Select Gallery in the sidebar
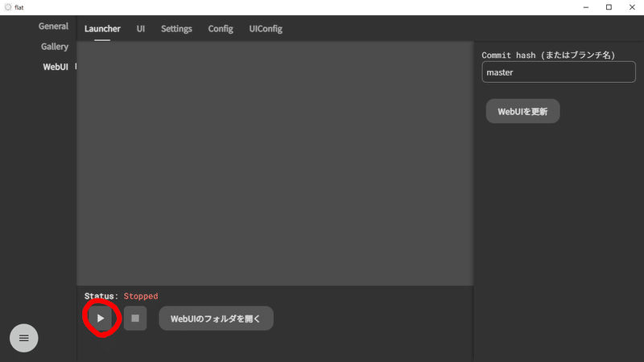Screen dimensions: 644x362 [55, 47]
